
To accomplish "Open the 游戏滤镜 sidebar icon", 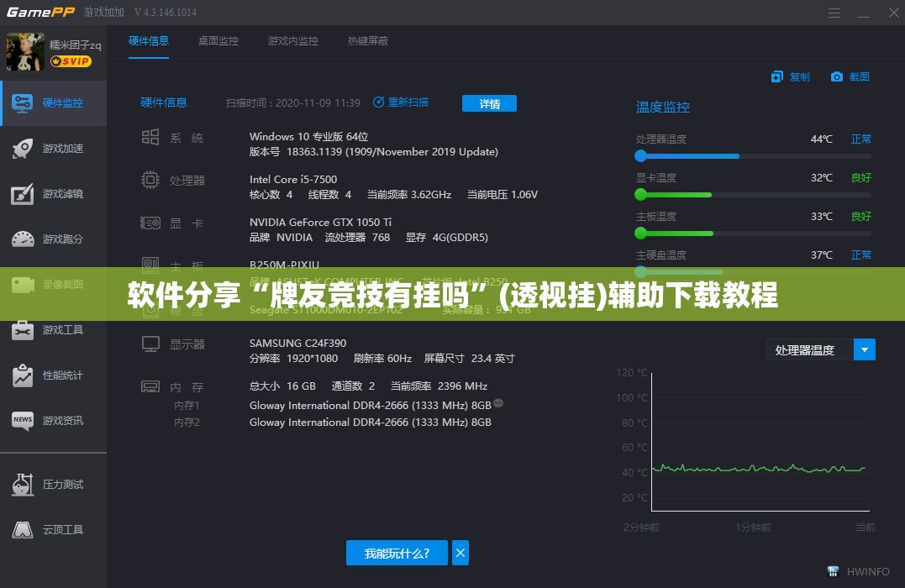I will pos(23,194).
